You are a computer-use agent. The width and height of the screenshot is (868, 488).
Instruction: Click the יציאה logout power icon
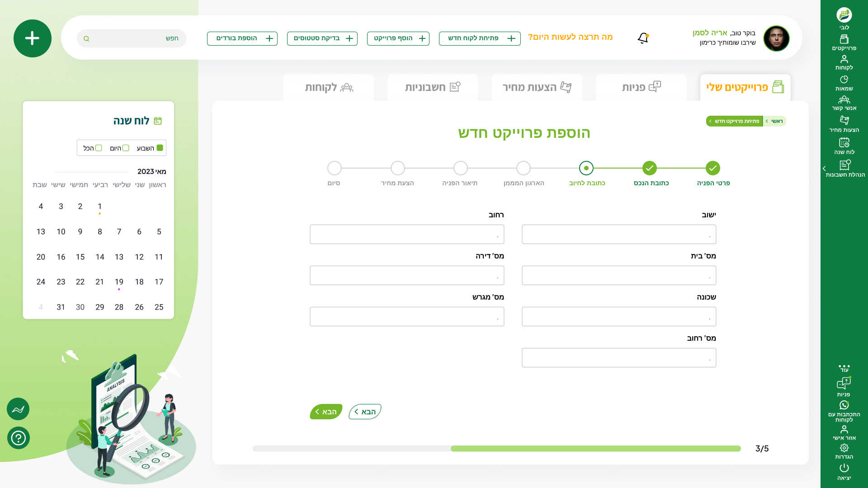click(844, 472)
